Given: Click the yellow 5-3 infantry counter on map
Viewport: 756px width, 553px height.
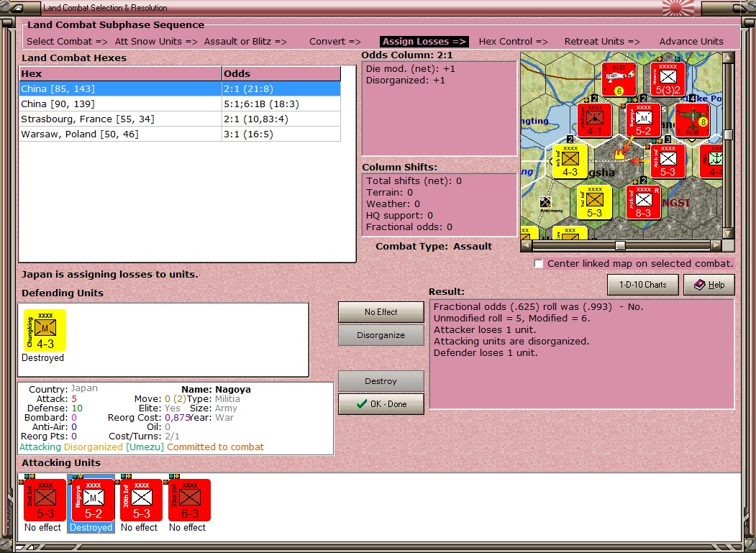Looking at the screenshot, I should pyautogui.click(x=594, y=203).
